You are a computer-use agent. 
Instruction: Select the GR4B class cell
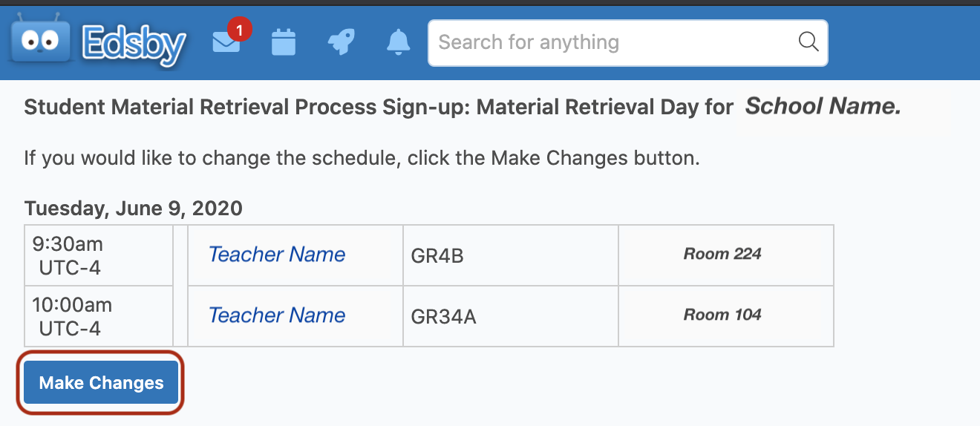pyautogui.click(x=511, y=256)
